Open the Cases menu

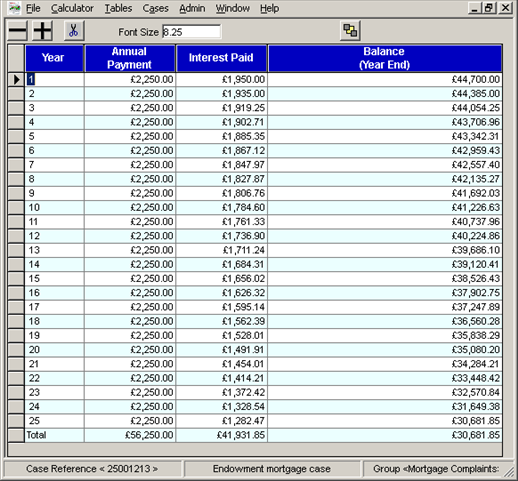[x=155, y=8]
